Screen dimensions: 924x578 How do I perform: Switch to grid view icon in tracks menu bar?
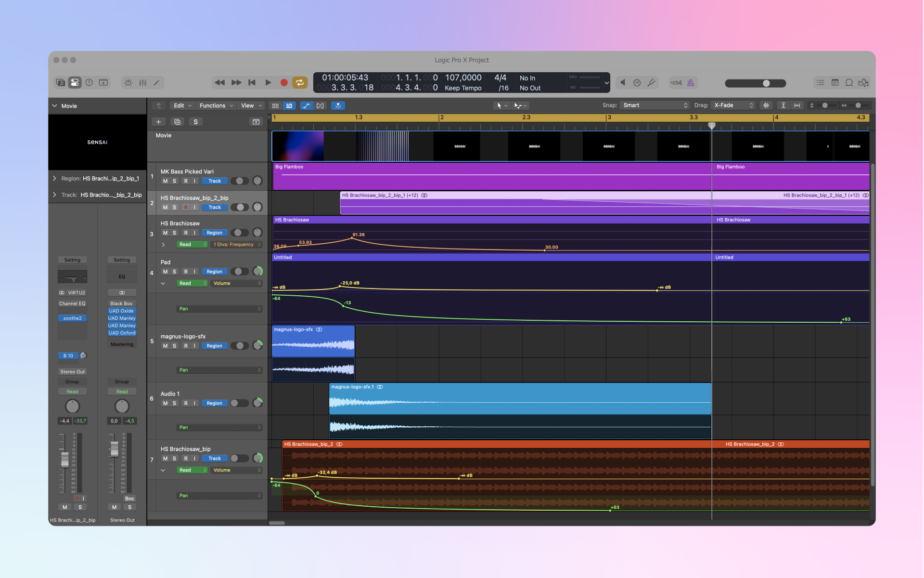coord(275,105)
